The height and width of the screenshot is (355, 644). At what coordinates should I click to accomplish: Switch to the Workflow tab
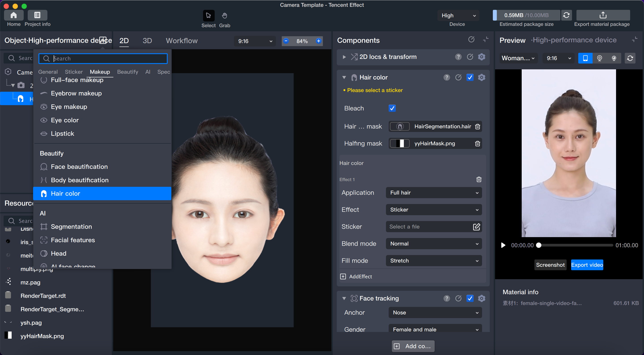(182, 41)
